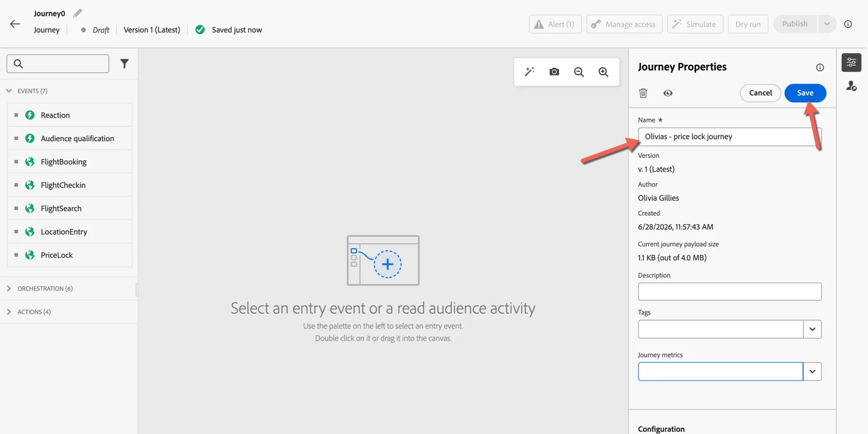Open the Journey Properties info icon
The image size is (868, 434).
coord(820,67)
